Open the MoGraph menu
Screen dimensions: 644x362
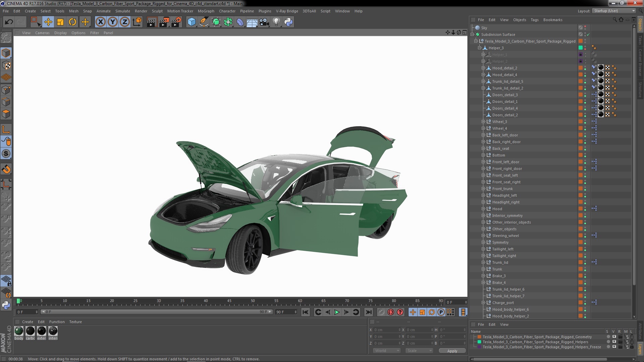[206, 11]
